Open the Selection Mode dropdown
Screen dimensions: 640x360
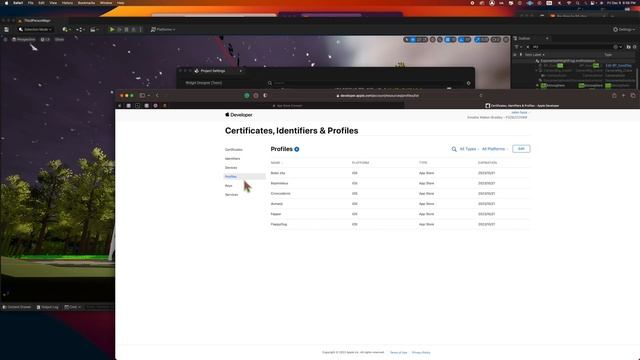(36, 29)
